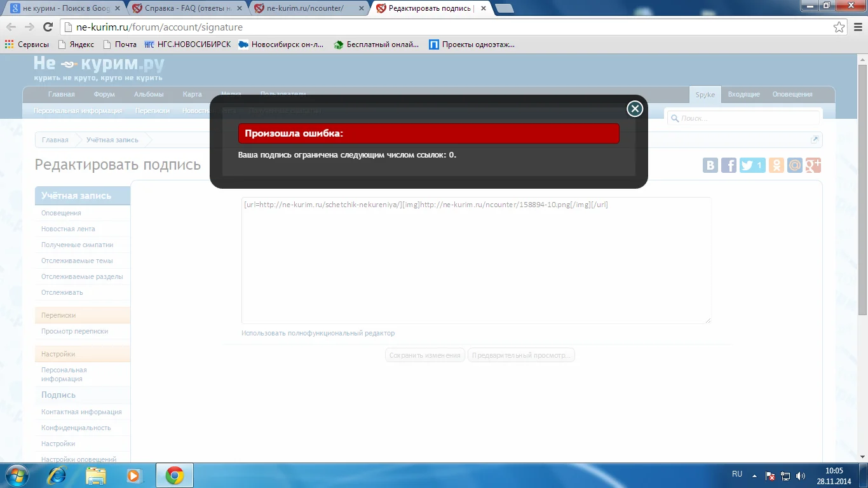868x488 pixels.
Task: Click the Предварительный просмотр button
Action: (x=521, y=355)
